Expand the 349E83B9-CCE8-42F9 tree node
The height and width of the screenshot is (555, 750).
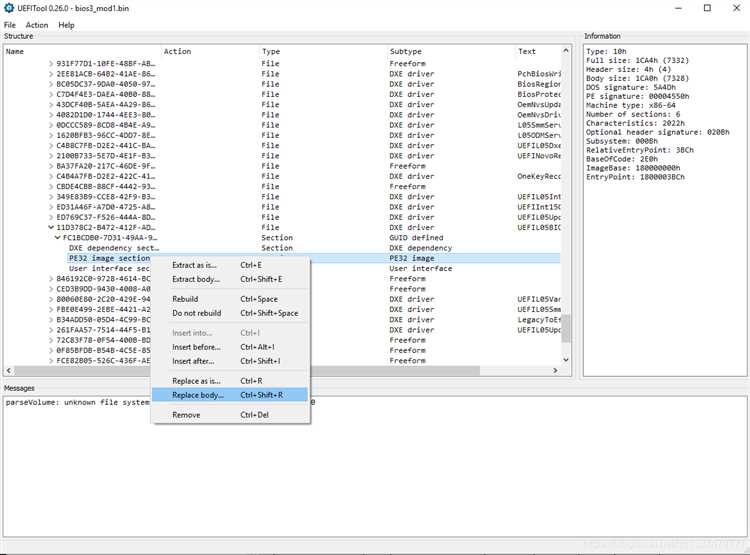click(x=51, y=197)
